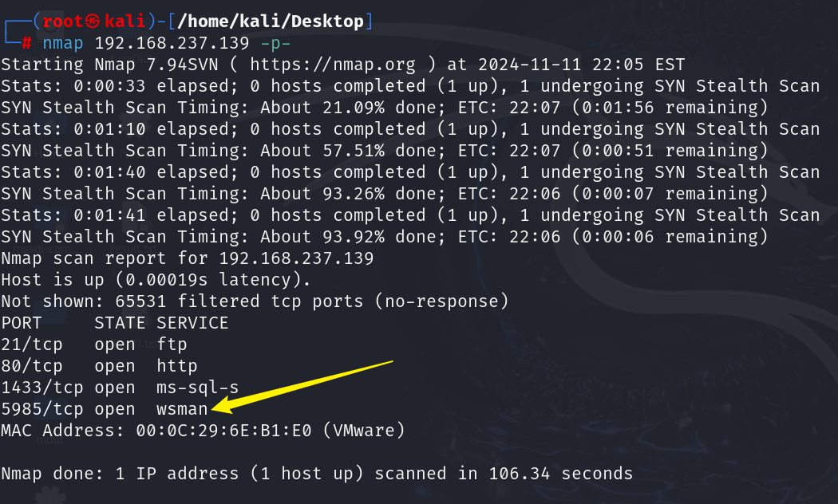Click the nmap command word
This screenshot has width=838, height=504.
63,43
